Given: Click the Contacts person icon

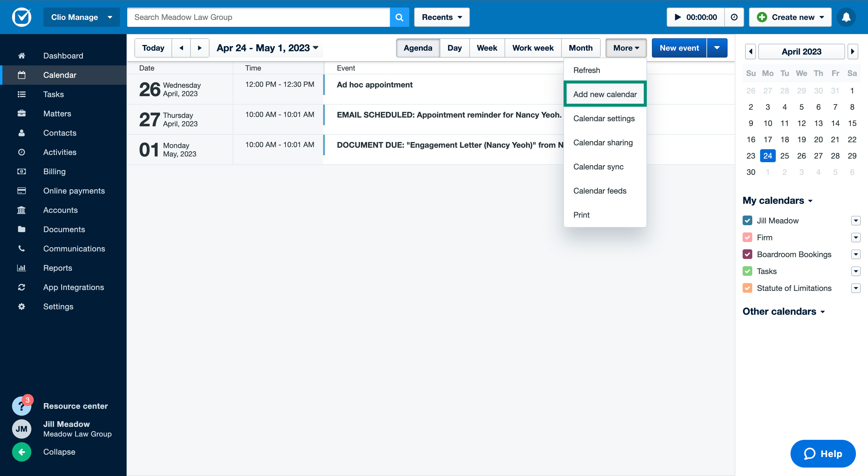Looking at the screenshot, I should tap(22, 133).
